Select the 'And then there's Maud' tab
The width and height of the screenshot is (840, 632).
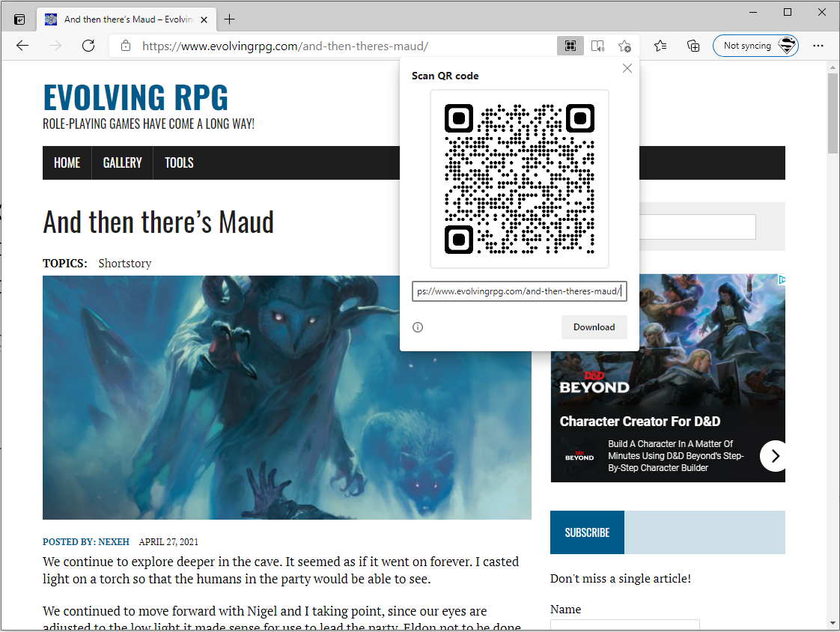(x=127, y=19)
